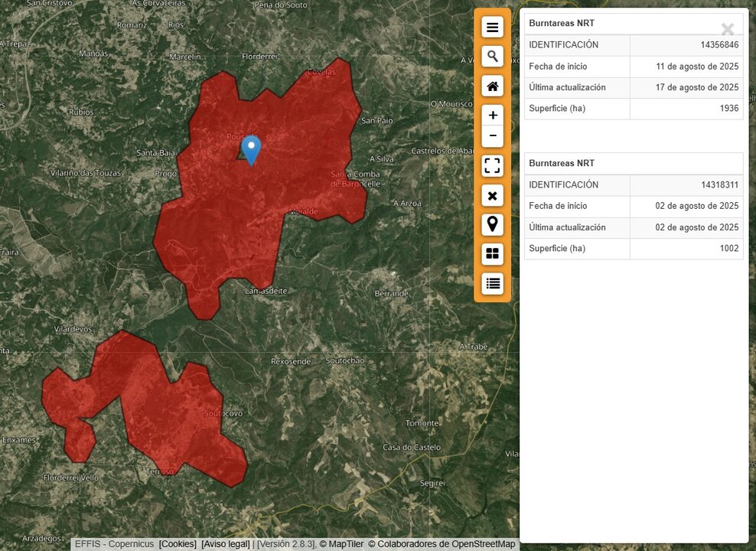Click the A Trabe map label
Viewport: 756px width, 551px height.
474,347
